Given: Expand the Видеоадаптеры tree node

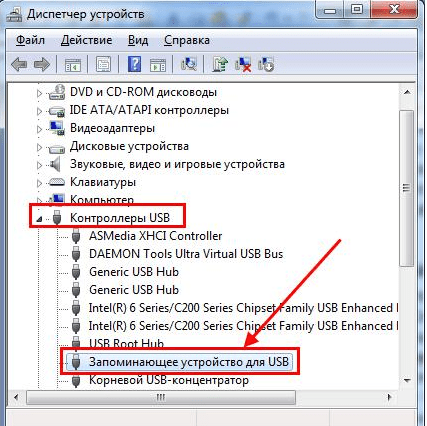Looking at the screenshot, I should pyautogui.click(x=39, y=129).
